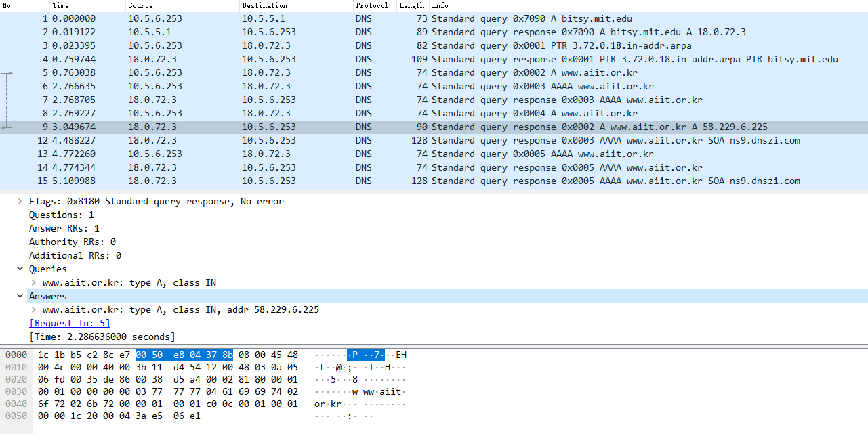Click hex row at offset 0030
868x434 pixels.
point(168,391)
